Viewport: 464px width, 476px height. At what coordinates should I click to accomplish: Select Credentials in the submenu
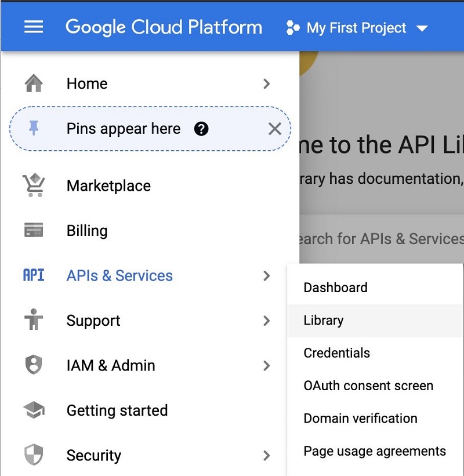375,353
